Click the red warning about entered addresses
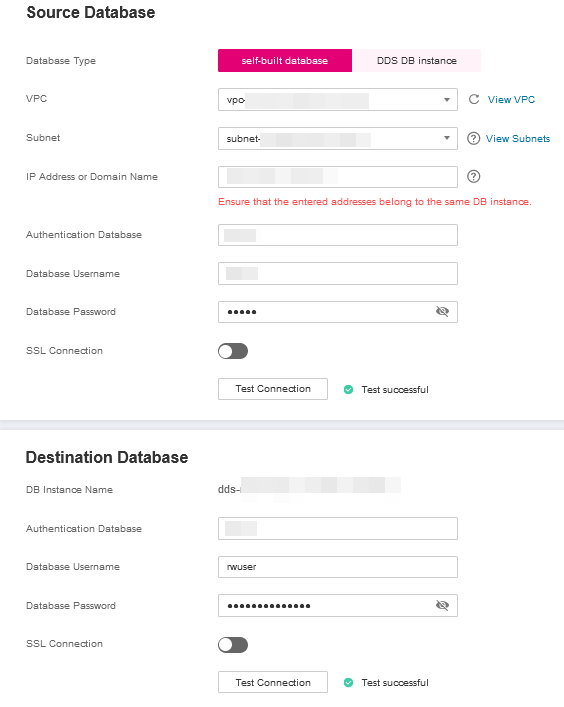Screen dimensions: 564x707 tap(375, 202)
